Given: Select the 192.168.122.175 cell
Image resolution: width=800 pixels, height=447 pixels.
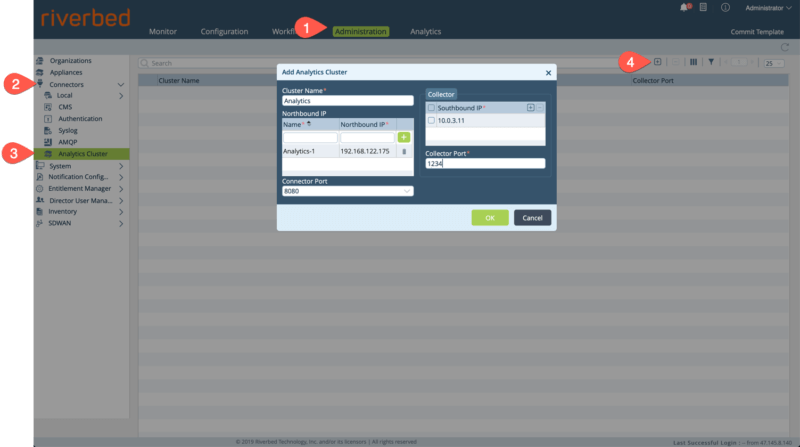Looking at the screenshot, I should (x=367, y=152).
